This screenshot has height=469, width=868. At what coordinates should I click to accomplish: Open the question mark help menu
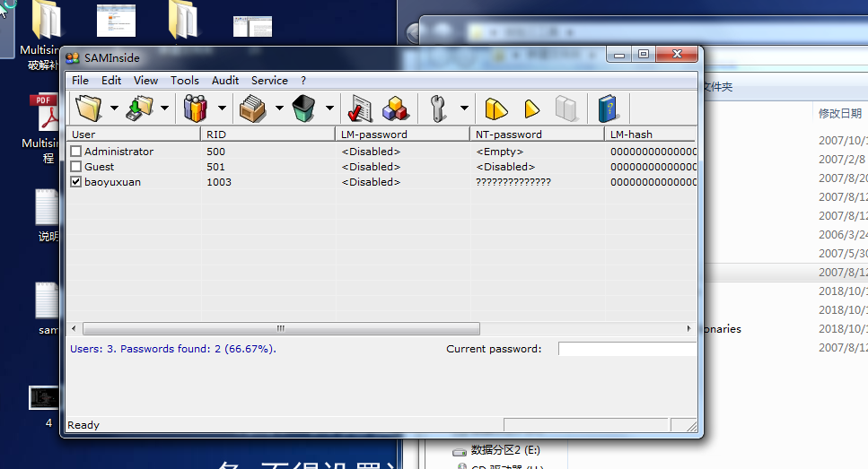[303, 80]
